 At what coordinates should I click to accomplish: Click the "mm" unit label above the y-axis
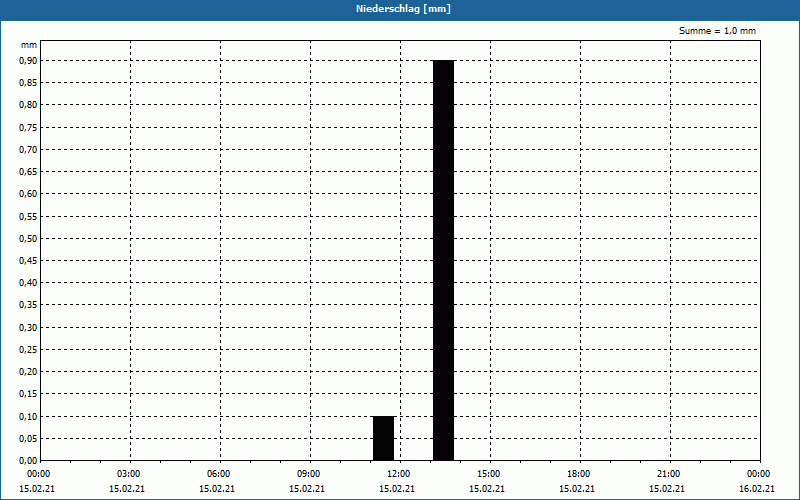(x=29, y=45)
